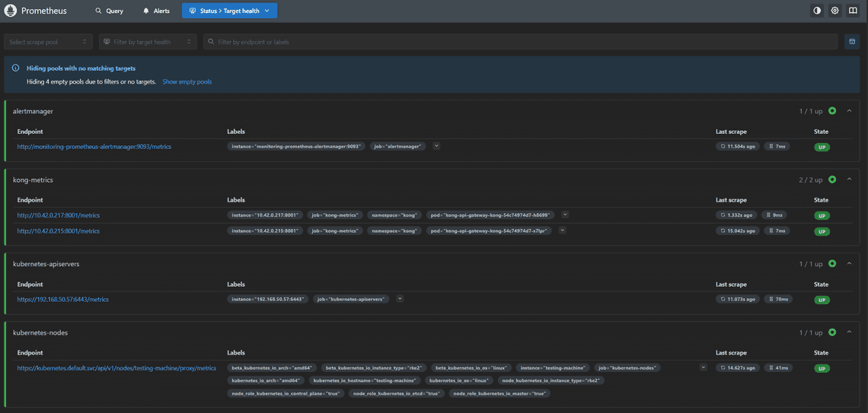The width and height of the screenshot is (868, 413).
Task: Click the info icon in the hiding pools banner
Action: click(x=16, y=68)
